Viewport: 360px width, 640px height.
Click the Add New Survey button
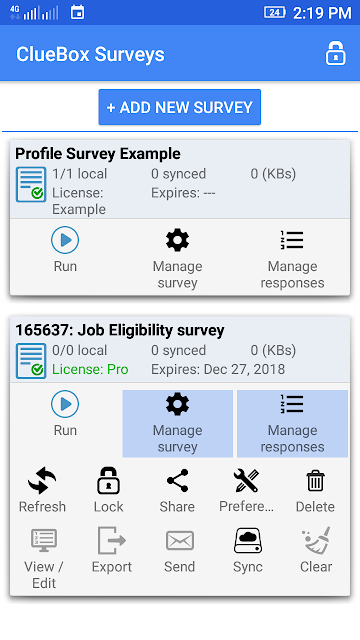180,107
